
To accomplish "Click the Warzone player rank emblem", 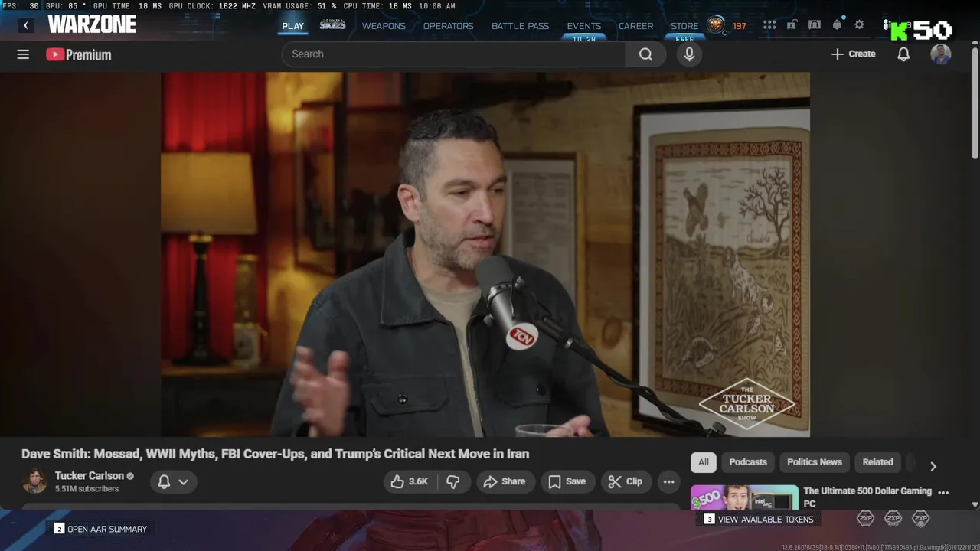I will (x=716, y=25).
